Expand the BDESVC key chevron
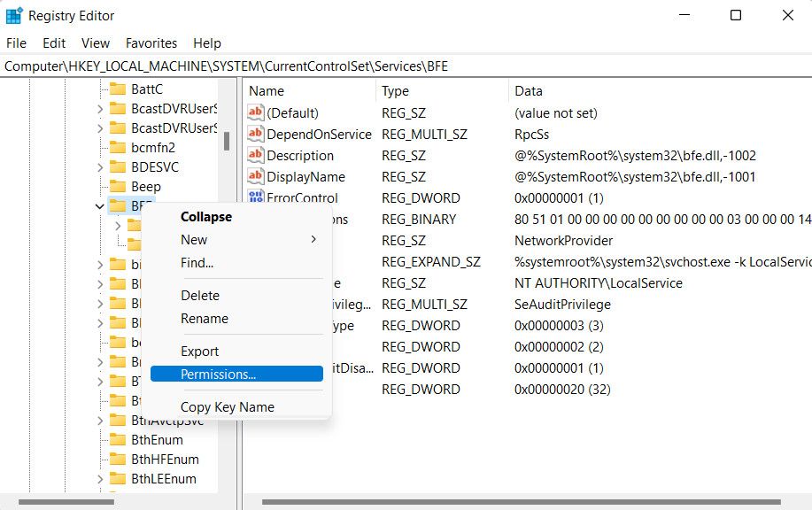This screenshot has width=812, height=510. point(100,167)
